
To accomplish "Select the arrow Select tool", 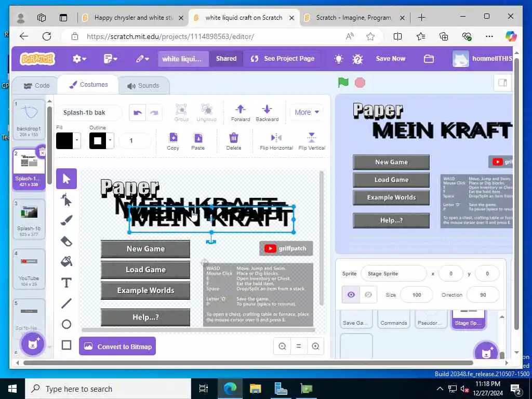I will click(x=66, y=179).
